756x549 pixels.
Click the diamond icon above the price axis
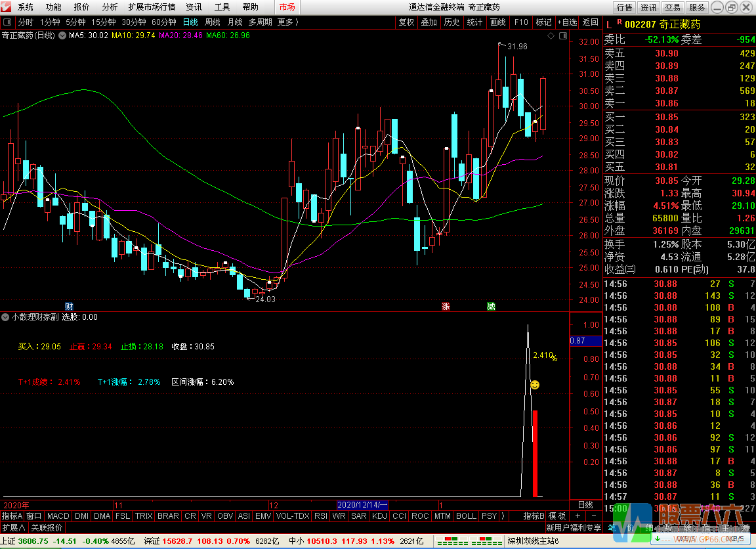pos(551,35)
